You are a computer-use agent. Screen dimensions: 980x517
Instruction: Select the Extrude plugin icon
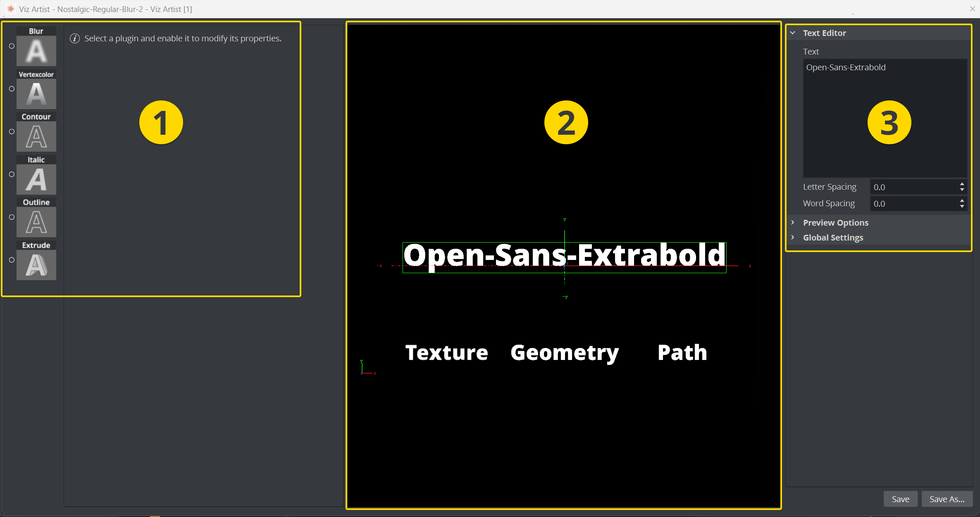[36, 265]
